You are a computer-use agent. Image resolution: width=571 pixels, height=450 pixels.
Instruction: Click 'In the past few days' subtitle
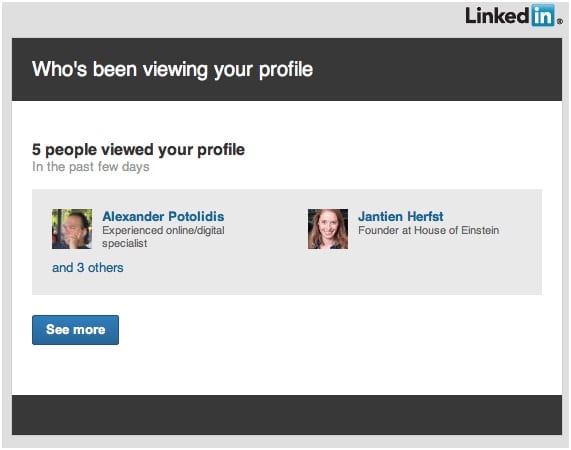(x=91, y=167)
